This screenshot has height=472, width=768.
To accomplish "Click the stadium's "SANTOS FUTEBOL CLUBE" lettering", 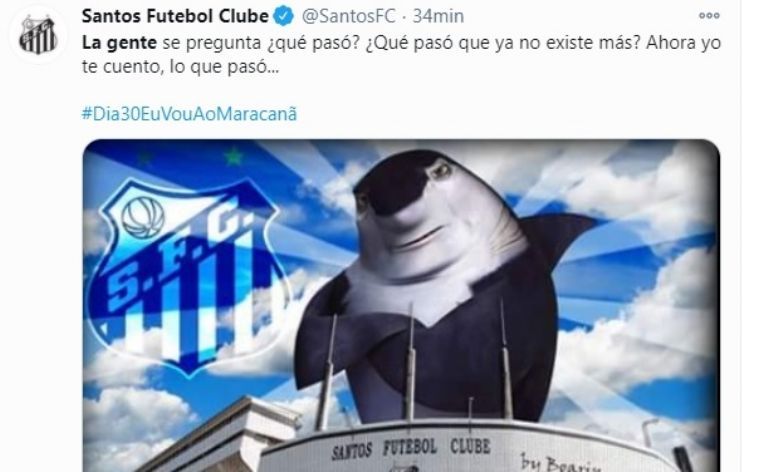I will click(410, 448).
